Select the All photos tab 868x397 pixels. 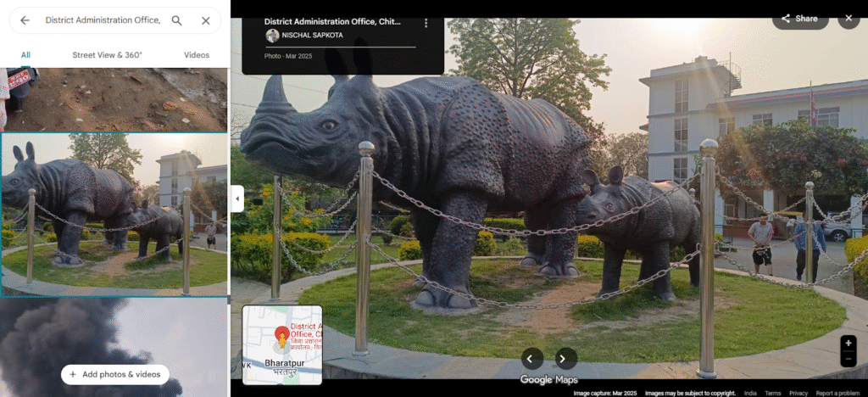pyautogui.click(x=25, y=55)
